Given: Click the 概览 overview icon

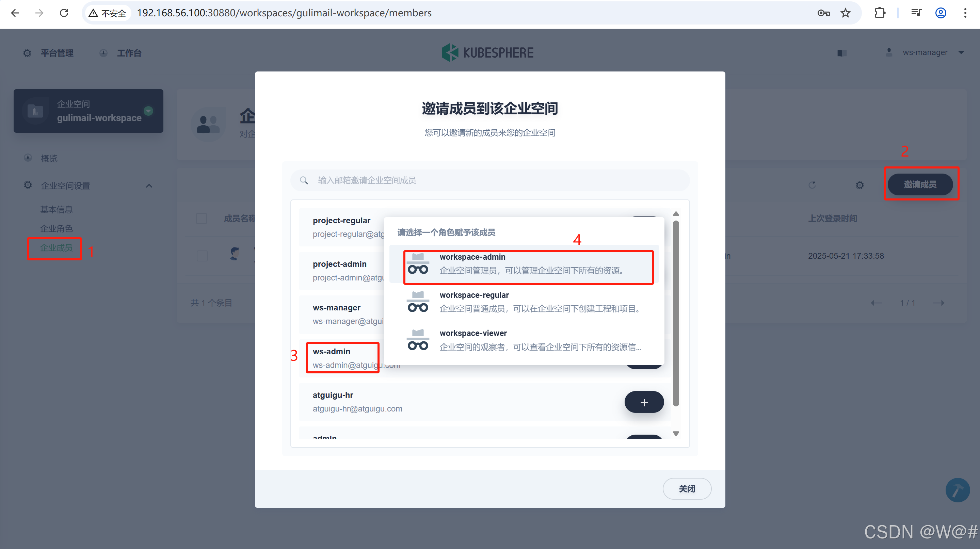Looking at the screenshot, I should click(28, 158).
